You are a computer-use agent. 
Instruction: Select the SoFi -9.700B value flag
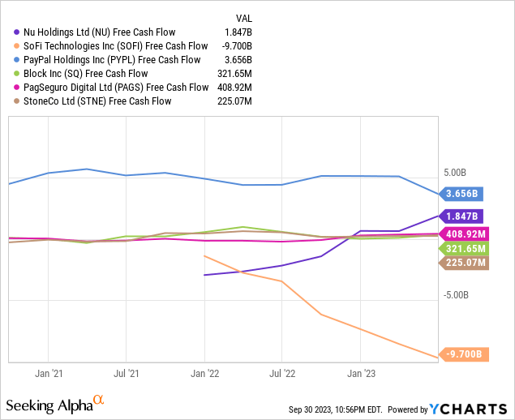(462, 354)
